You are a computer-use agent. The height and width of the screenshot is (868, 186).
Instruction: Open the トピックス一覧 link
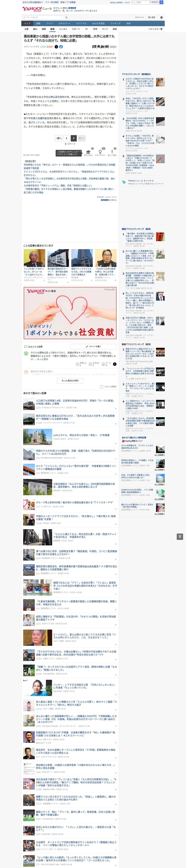[x=155, y=29]
